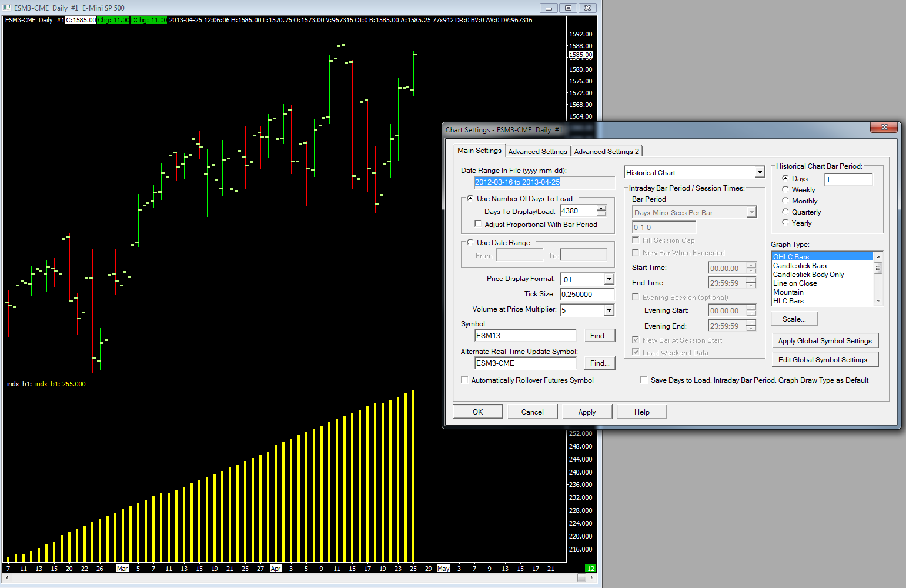
Task: Minimize the ESM3-CME chart window
Action: click(549, 8)
